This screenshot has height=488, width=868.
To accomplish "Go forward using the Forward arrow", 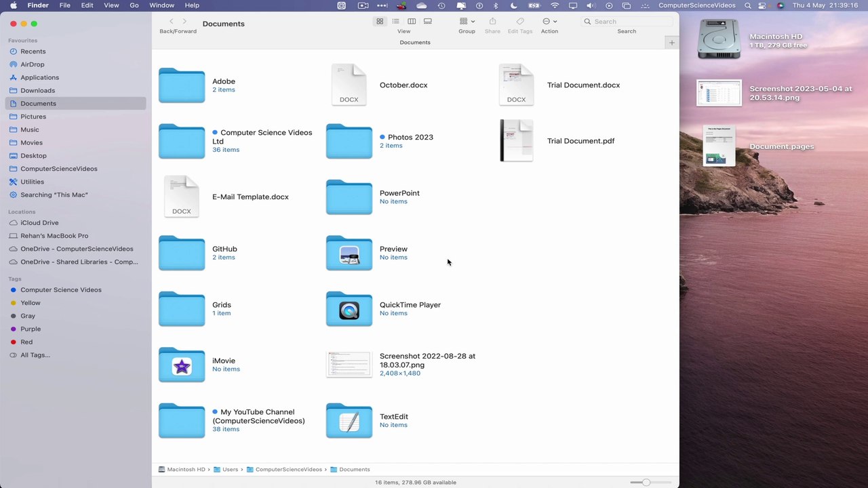I will point(184,22).
